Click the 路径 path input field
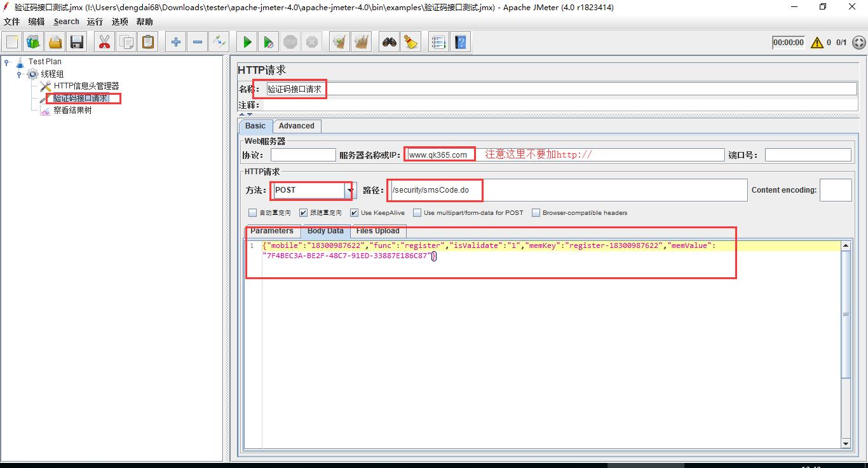Viewport: 868px width, 468px height. point(569,190)
